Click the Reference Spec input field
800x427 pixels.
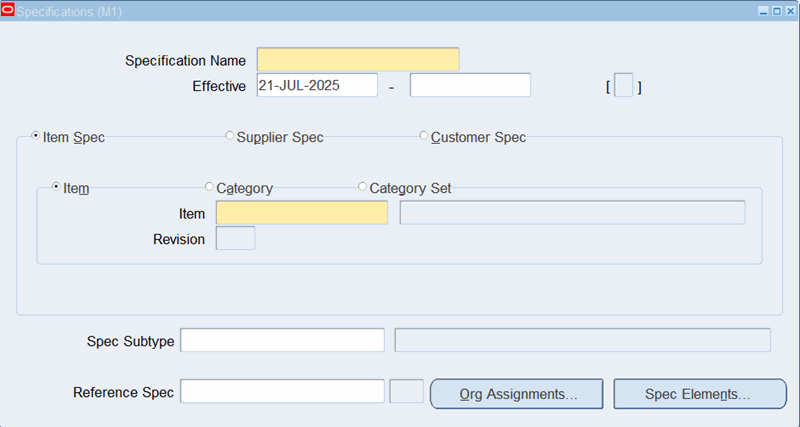click(x=282, y=392)
